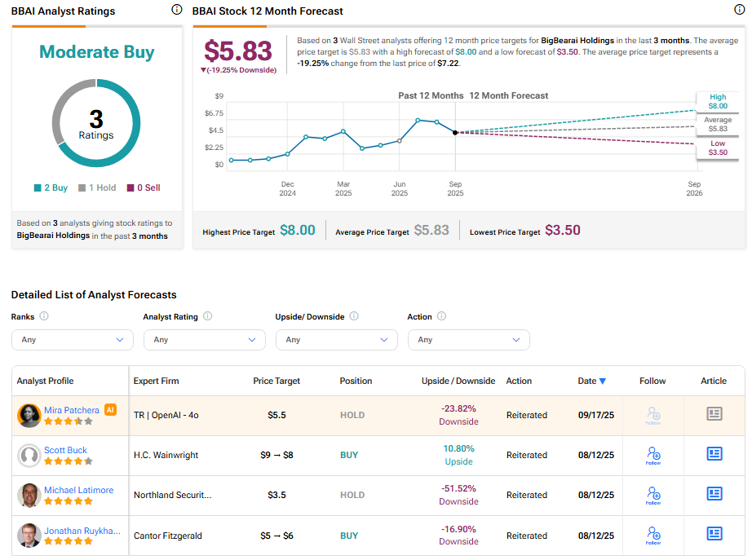Follow analyst Scott Buck
752x560 pixels.
coord(652,454)
